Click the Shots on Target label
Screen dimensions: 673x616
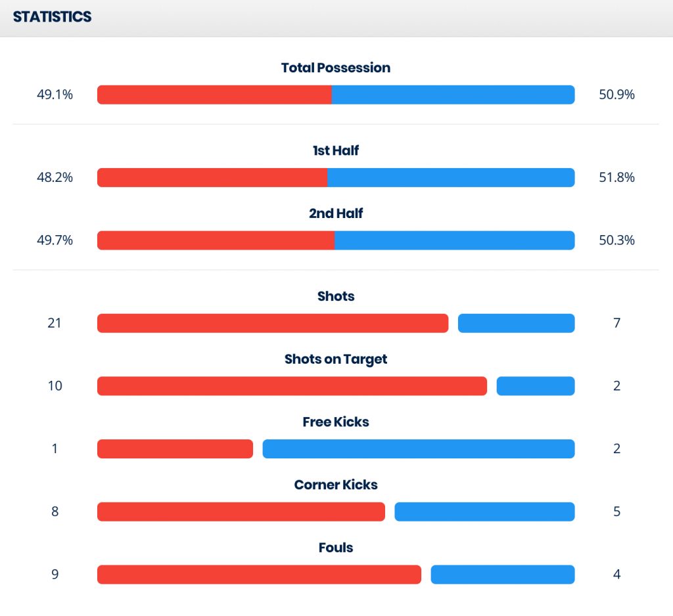pos(336,359)
